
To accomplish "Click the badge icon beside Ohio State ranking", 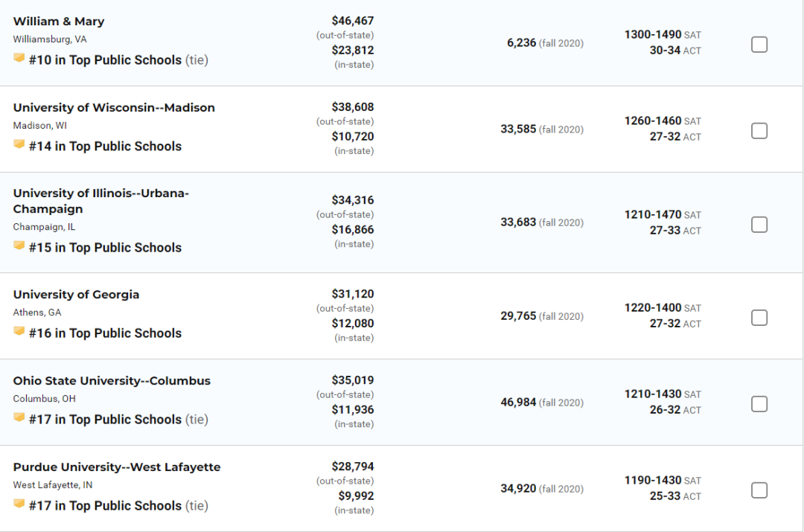I will click(19, 417).
